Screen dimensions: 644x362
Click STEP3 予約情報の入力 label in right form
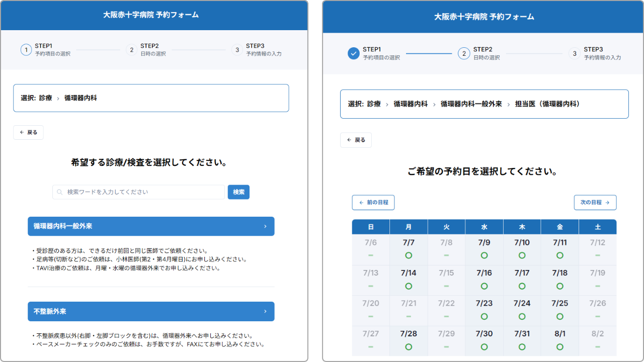pos(602,53)
